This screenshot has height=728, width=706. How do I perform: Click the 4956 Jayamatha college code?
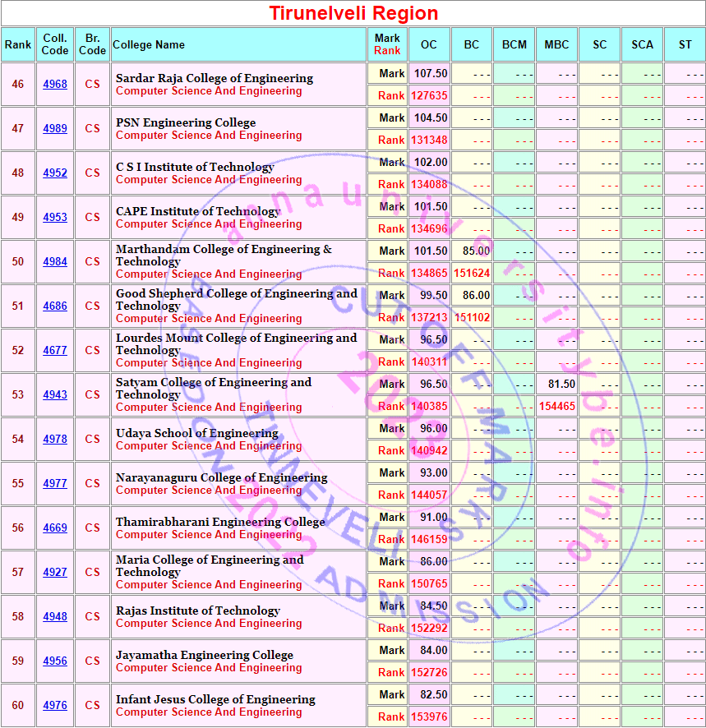click(x=55, y=661)
